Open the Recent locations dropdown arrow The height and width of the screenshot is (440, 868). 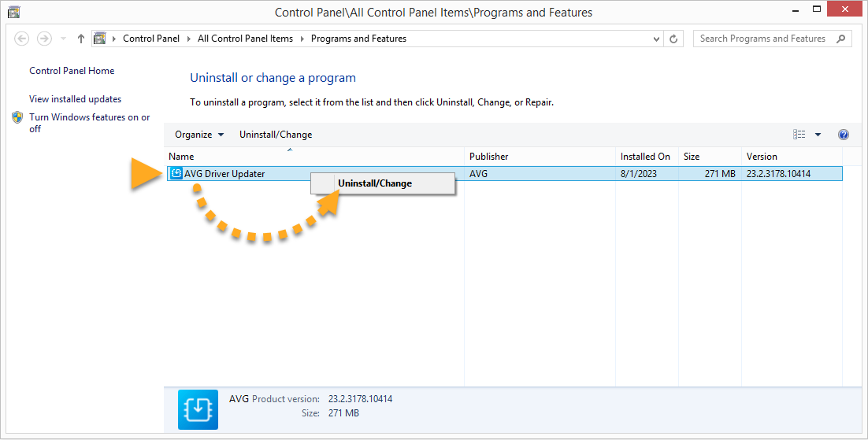64,39
